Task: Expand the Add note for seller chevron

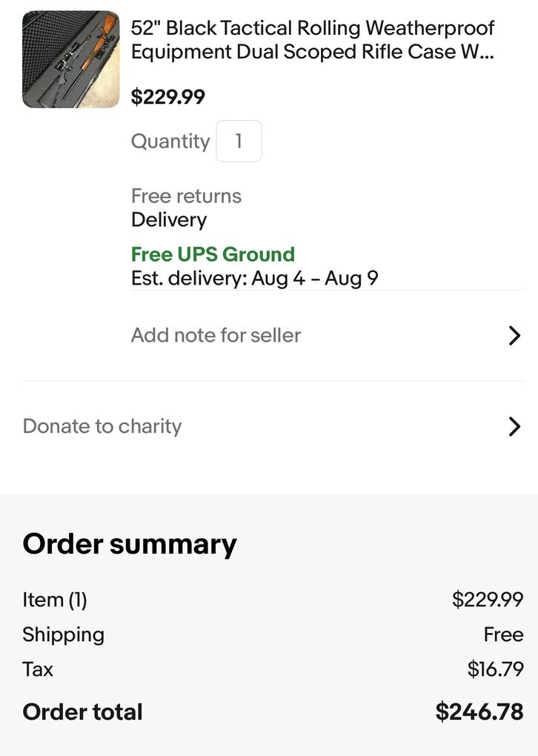Action: click(x=514, y=336)
